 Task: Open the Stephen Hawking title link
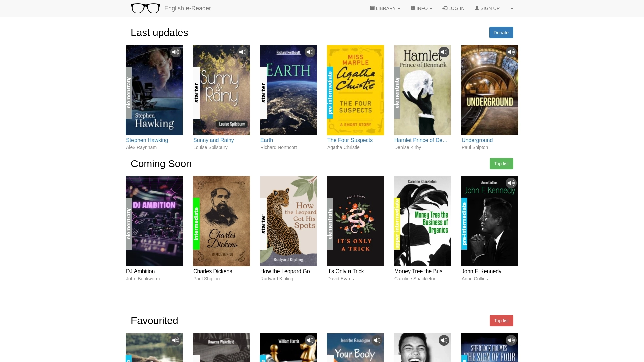coord(147,140)
